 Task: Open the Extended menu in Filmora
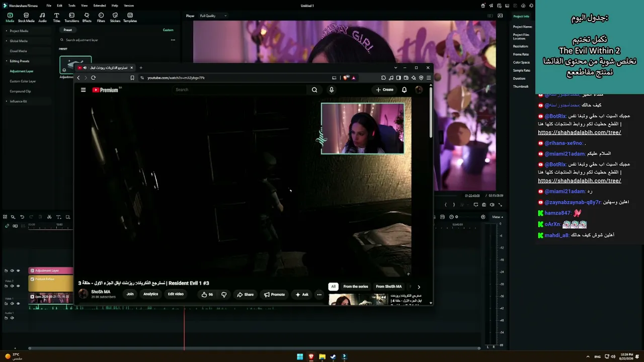tap(100, 6)
